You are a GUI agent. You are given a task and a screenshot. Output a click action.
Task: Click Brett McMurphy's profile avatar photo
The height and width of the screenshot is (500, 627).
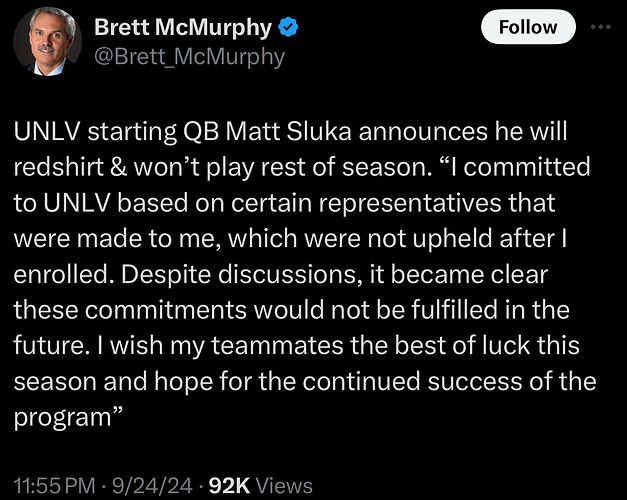(48, 42)
